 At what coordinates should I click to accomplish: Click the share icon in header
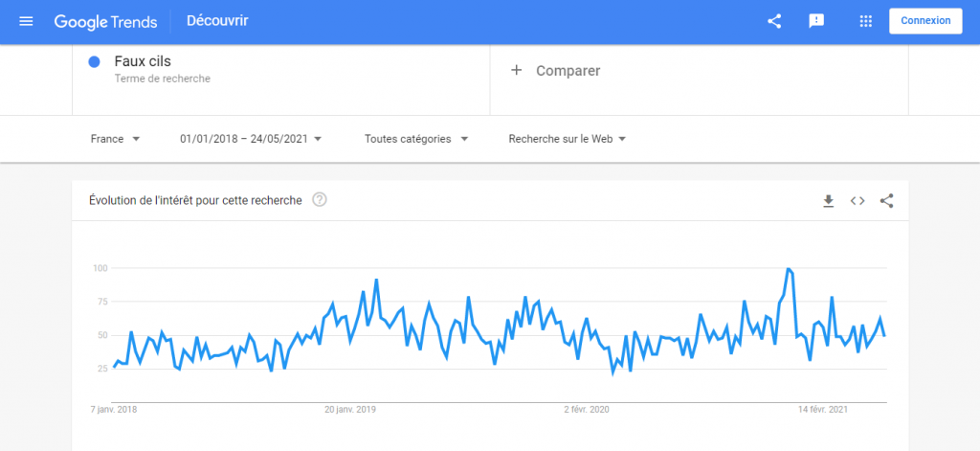(774, 21)
